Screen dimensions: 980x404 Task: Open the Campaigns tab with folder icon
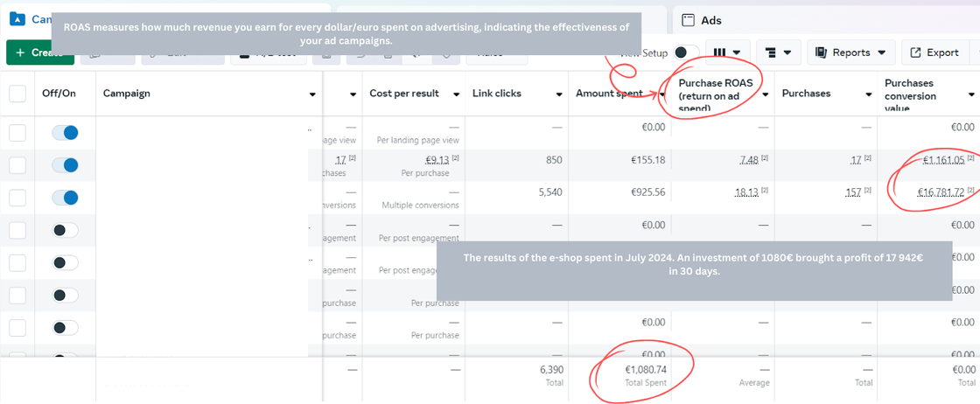[35, 19]
